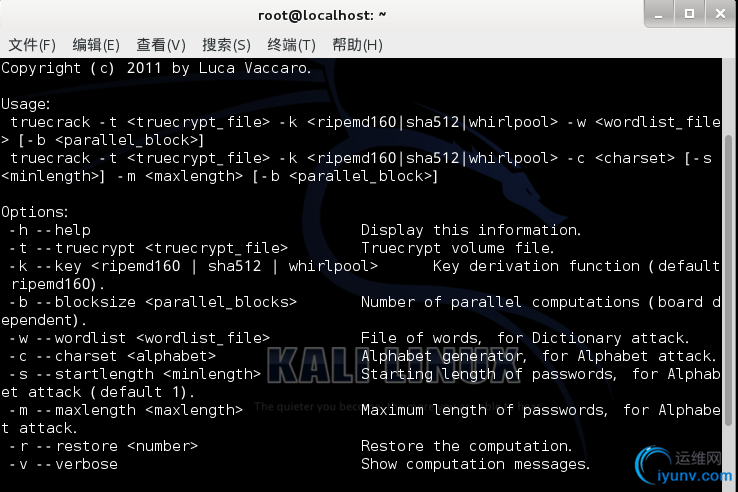Maximize the terminal window
This screenshot has height=492, width=738.
tap(689, 14)
